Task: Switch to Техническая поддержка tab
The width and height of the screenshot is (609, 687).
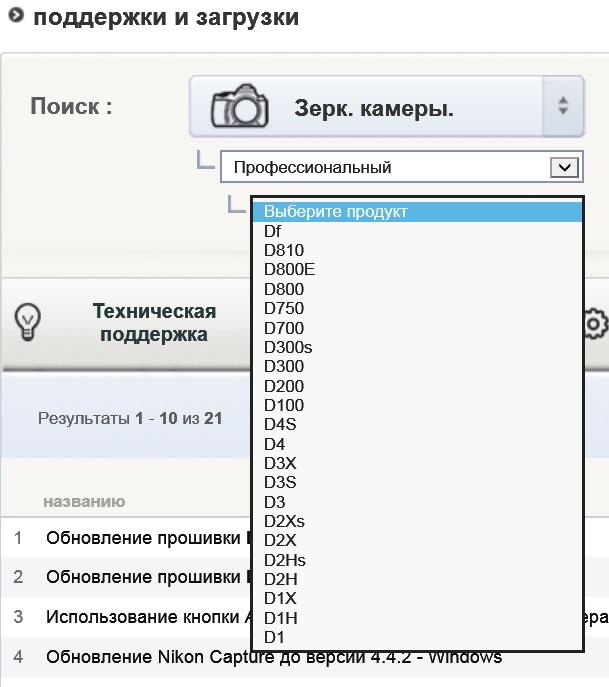Action: click(x=154, y=322)
